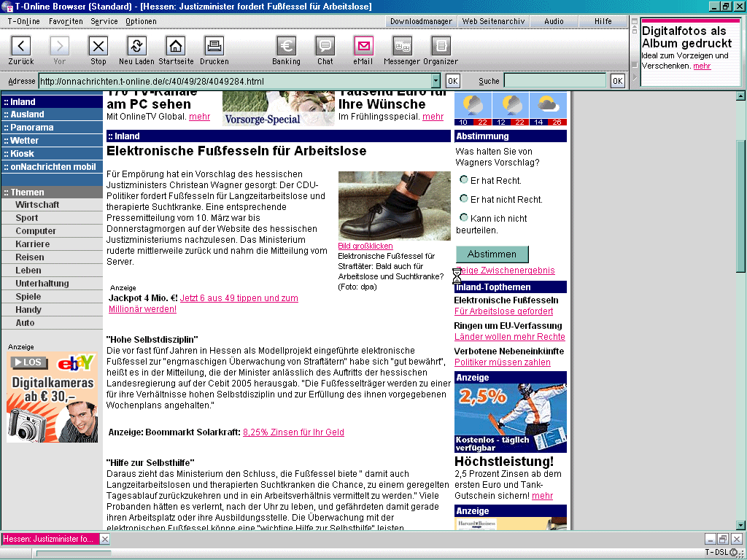Expand the address bar URL dropdown

tap(436, 81)
